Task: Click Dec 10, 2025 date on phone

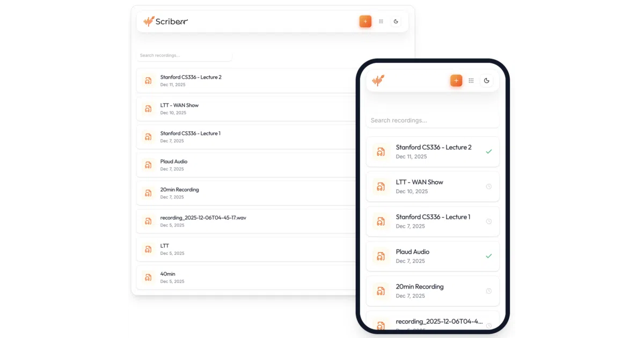Action: [x=412, y=192]
